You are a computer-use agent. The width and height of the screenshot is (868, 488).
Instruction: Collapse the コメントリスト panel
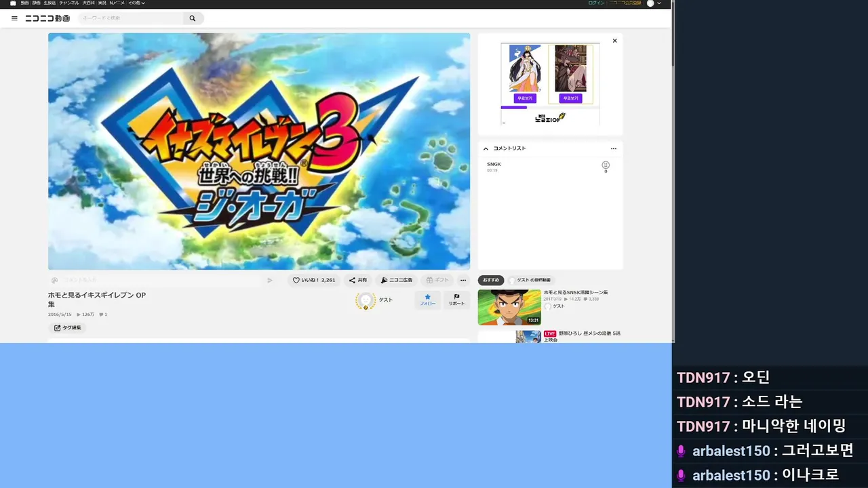[486, 148]
